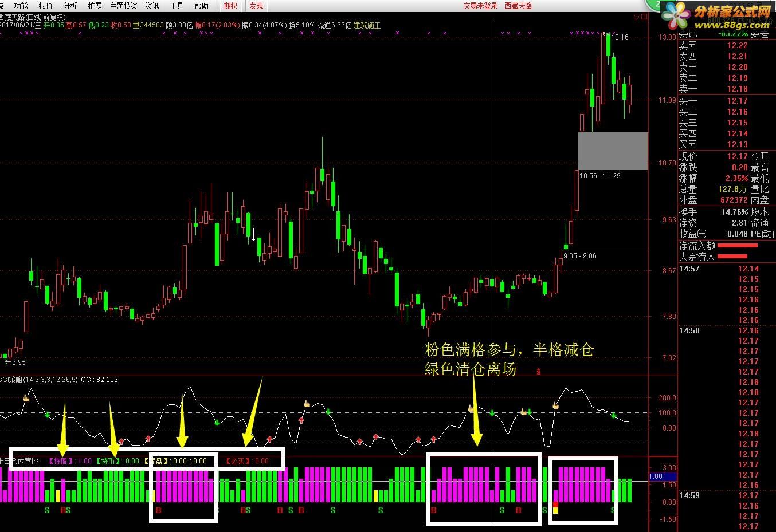Click the 14:57 tick time entry
Screen dimensions: 776x532
(689, 269)
